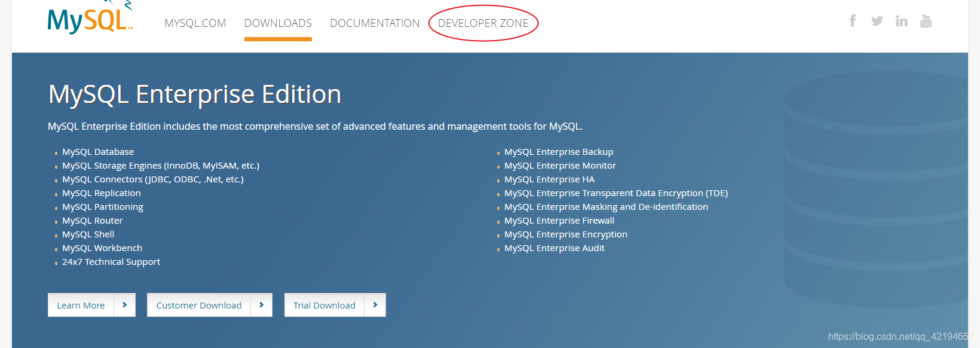Click the arrow beside Learn More
Screen dimensions: 980x348
pyautogui.click(x=124, y=305)
